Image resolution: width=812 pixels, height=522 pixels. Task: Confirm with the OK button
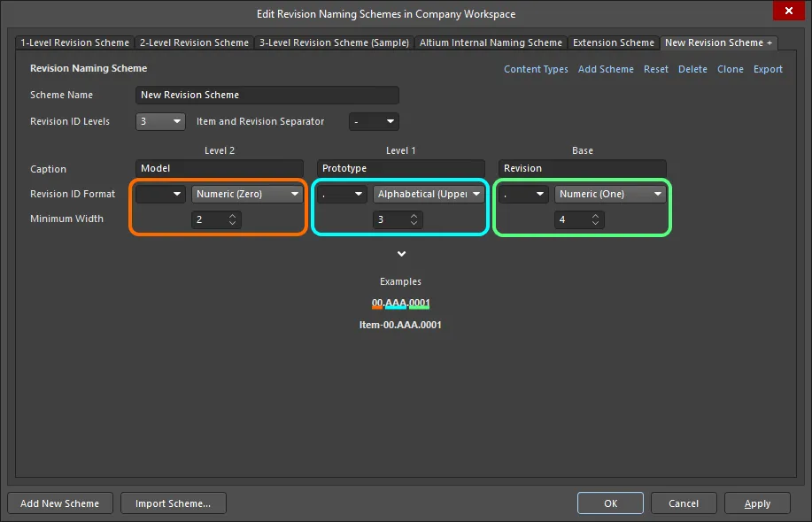click(611, 503)
